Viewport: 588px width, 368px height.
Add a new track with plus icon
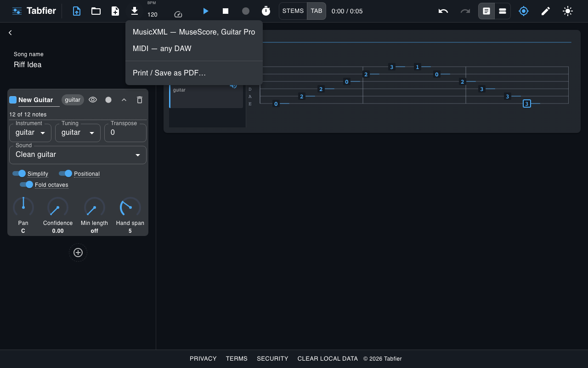point(78,253)
